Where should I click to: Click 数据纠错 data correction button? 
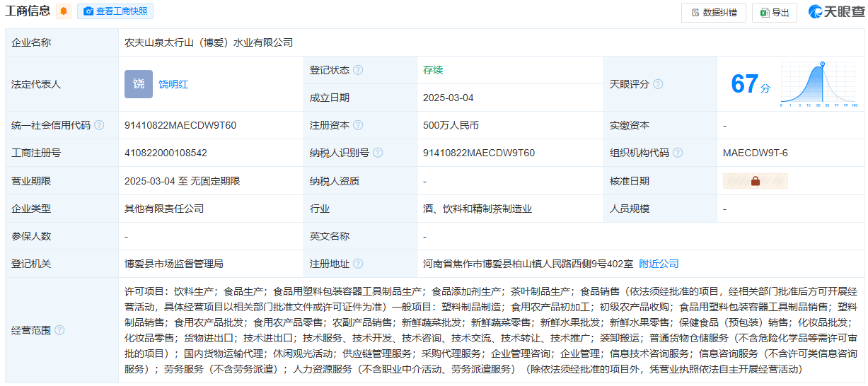point(713,13)
